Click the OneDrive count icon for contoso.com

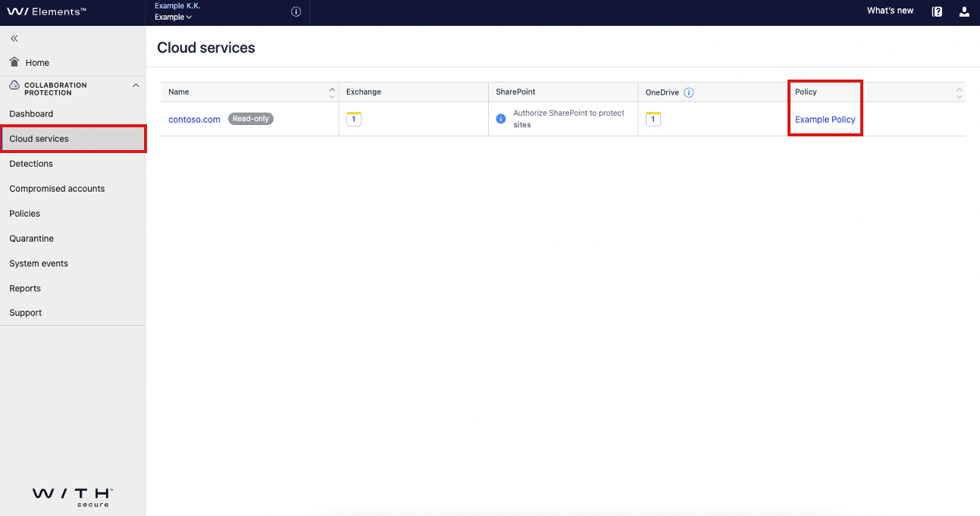tap(653, 119)
